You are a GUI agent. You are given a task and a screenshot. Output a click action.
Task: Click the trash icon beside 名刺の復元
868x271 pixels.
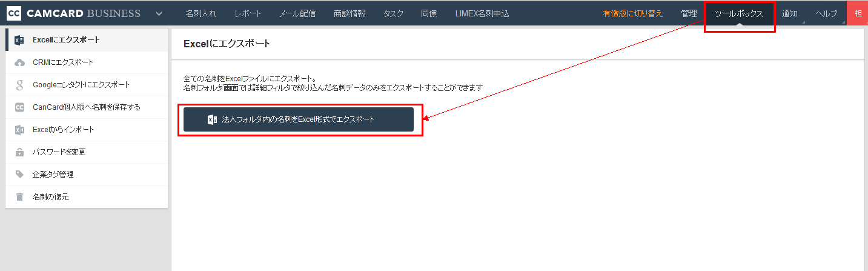click(x=19, y=197)
